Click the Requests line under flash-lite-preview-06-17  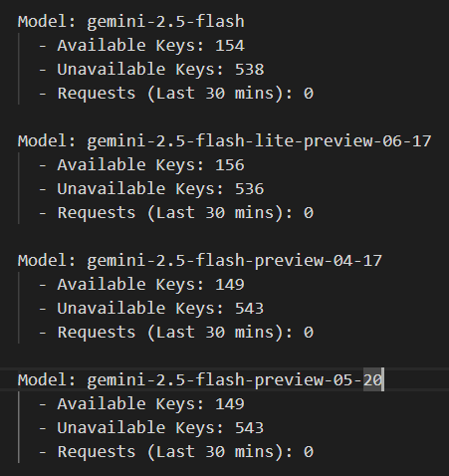[x=185, y=213]
